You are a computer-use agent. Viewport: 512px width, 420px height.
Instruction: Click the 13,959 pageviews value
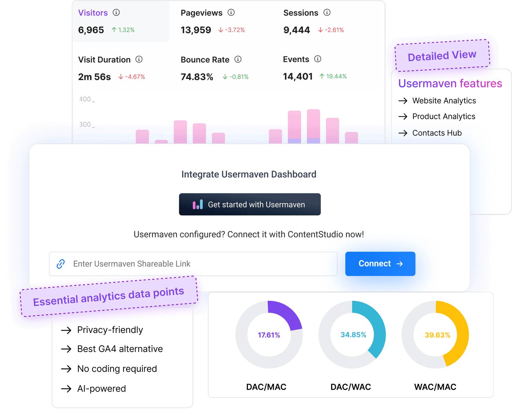point(196,30)
